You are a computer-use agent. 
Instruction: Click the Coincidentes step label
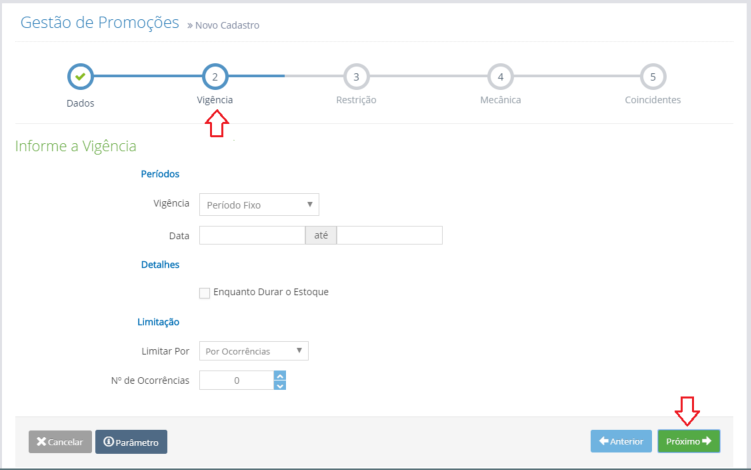(652, 100)
